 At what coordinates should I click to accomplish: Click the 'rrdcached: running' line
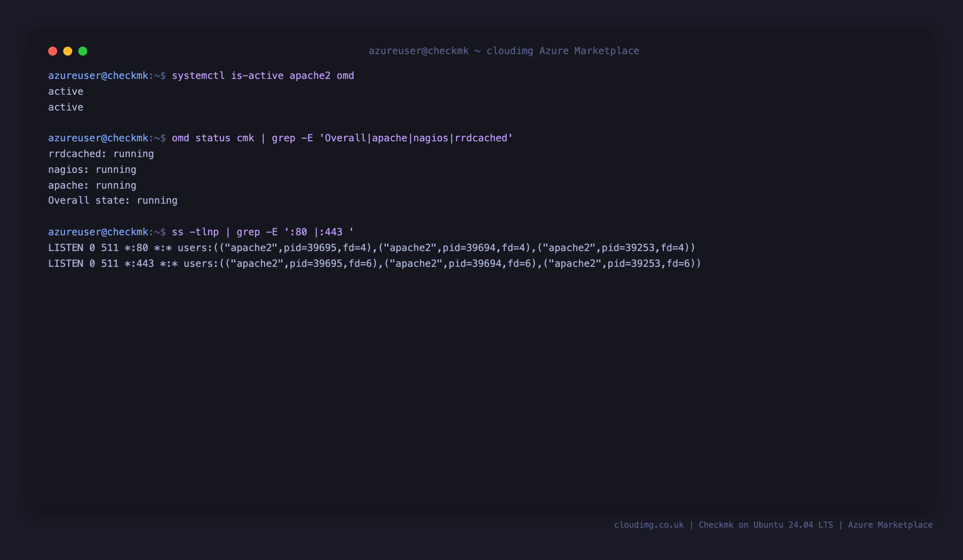[101, 154]
